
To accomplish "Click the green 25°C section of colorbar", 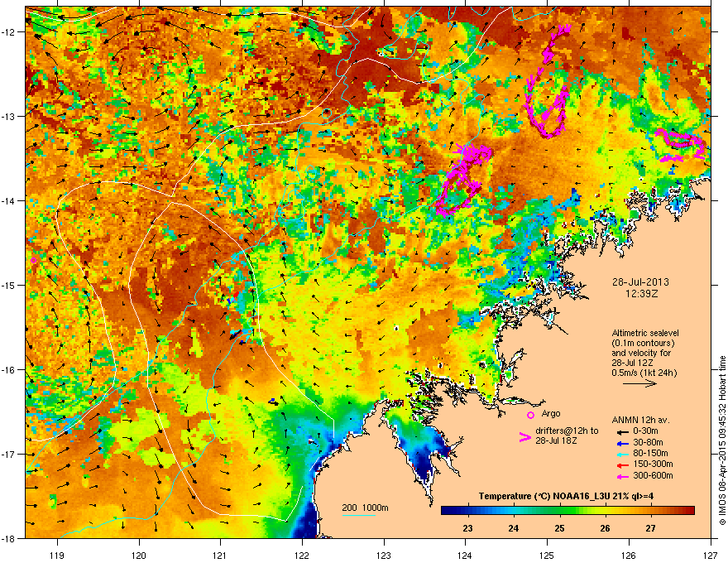I will coord(559,511).
